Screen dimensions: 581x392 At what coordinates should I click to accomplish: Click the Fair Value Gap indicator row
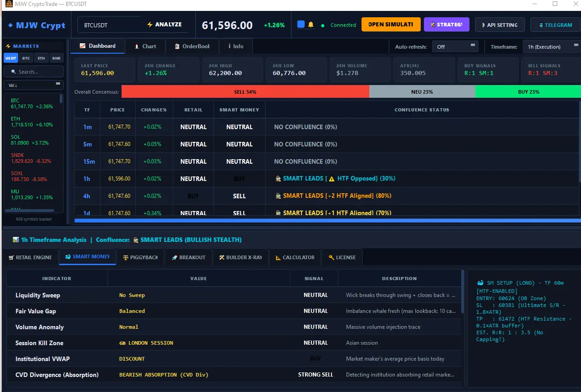[x=234, y=311]
